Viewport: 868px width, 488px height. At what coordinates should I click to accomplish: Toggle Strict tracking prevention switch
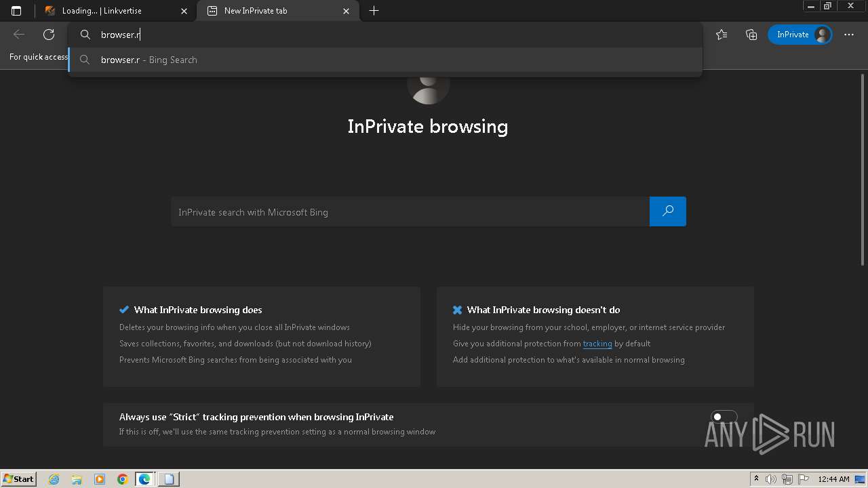[724, 417]
